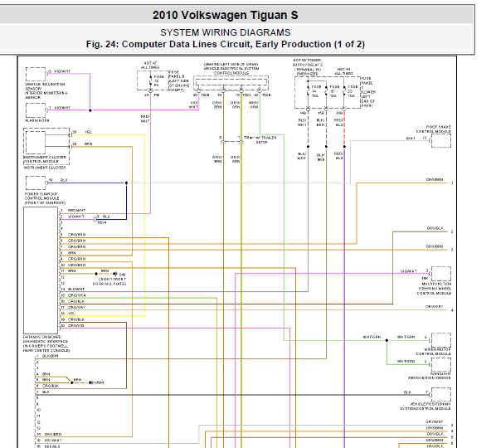
Task: Click pin 14 BLK/WHT on the diagnostic interface
Action: coord(72,290)
